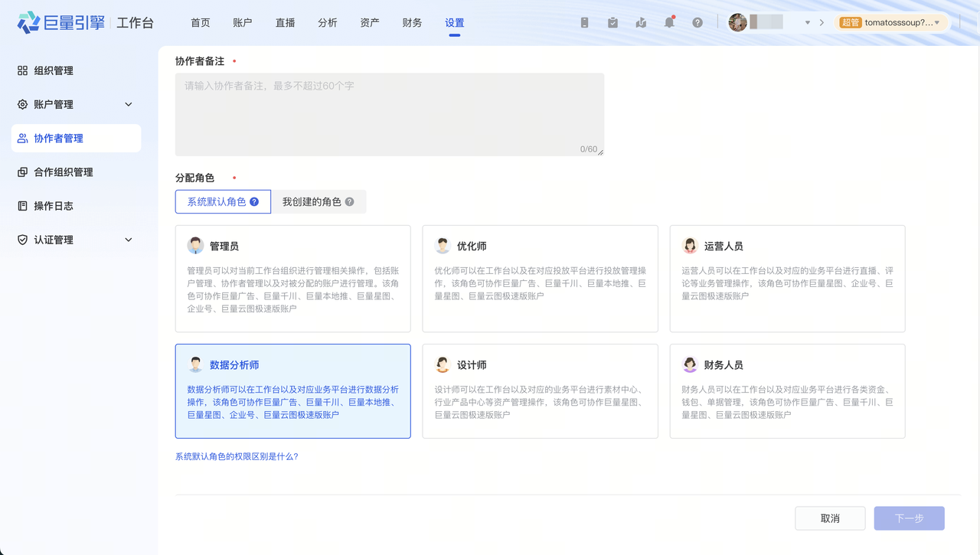The width and height of the screenshot is (980, 555).
Task: Open the help question mark icon in header
Action: [697, 23]
